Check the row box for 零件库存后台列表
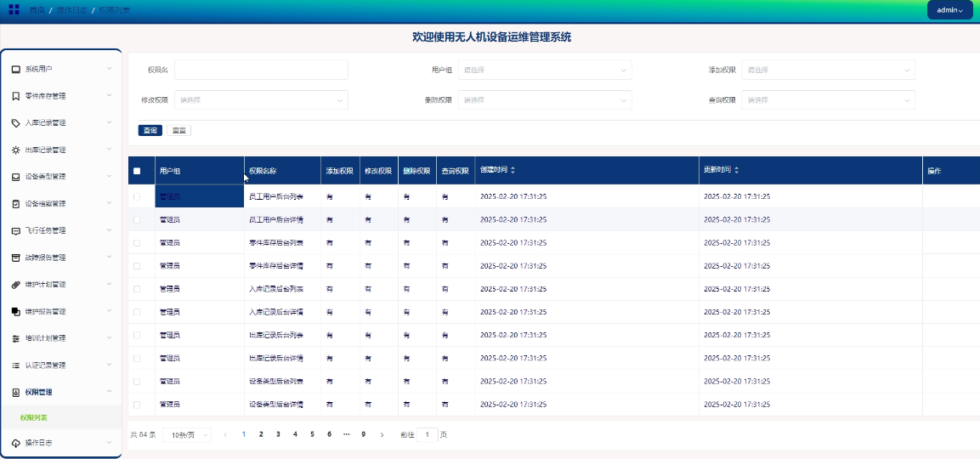This screenshot has width=980, height=459. pyautogui.click(x=137, y=242)
